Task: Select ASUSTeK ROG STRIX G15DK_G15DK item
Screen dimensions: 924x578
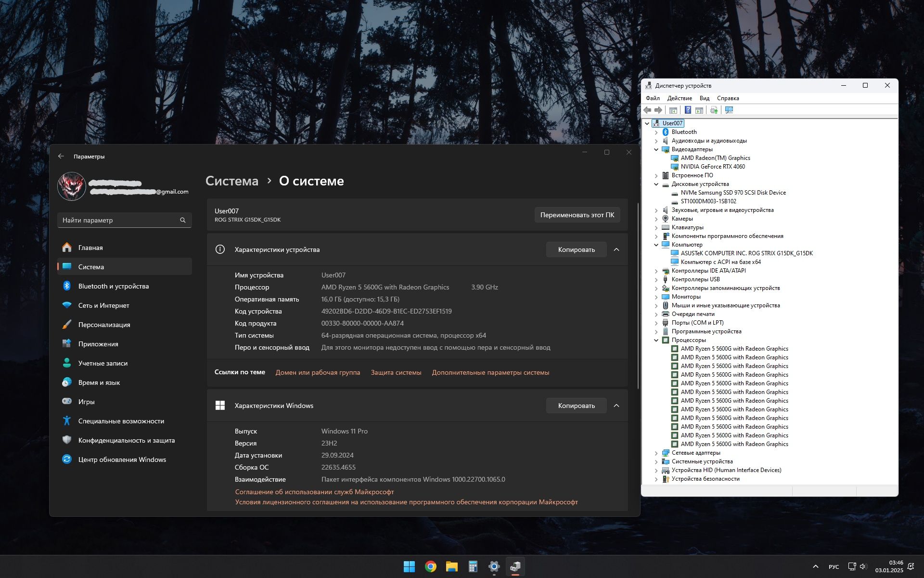Action: click(746, 253)
